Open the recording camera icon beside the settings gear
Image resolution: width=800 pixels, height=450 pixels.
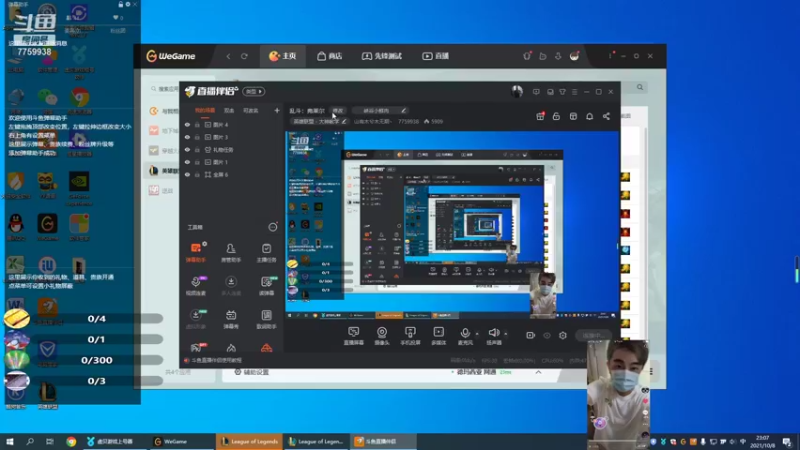(x=531, y=335)
